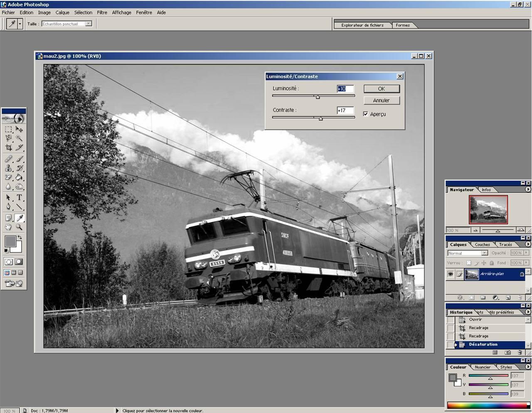Click OK in Luminosité/Contraste dialog

pos(381,89)
